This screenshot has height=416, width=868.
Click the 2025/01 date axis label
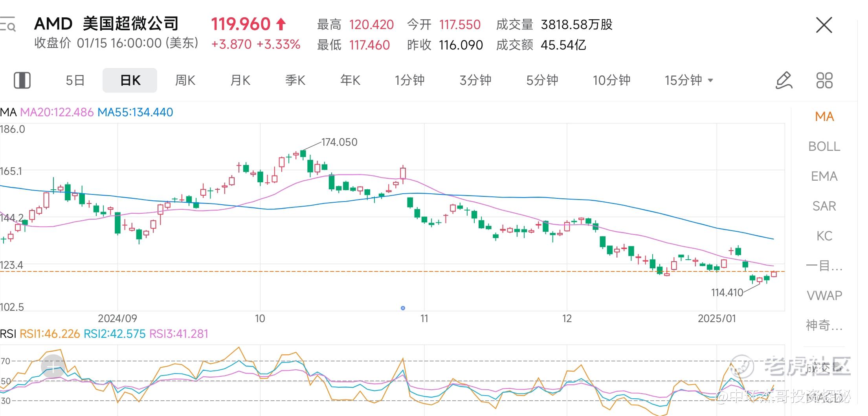[x=717, y=319]
